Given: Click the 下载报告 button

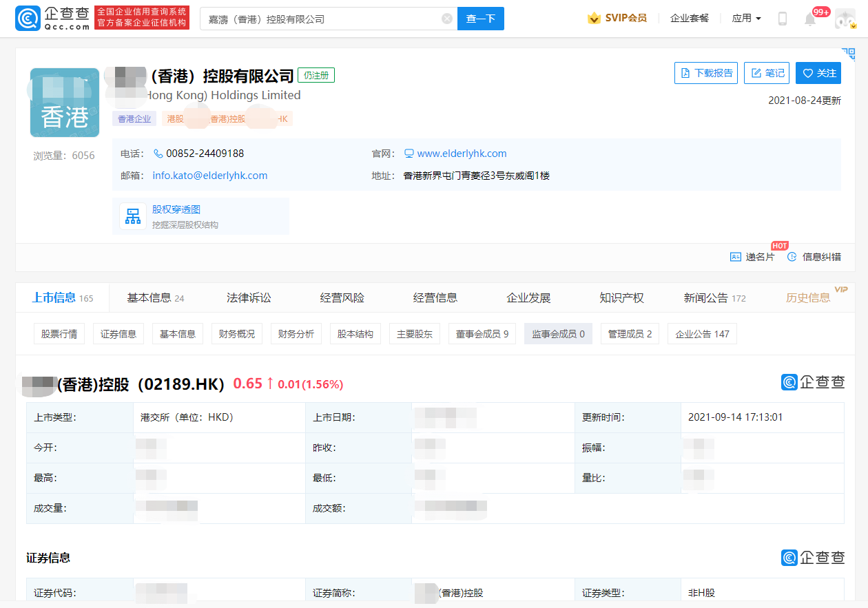Looking at the screenshot, I should 706,73.
